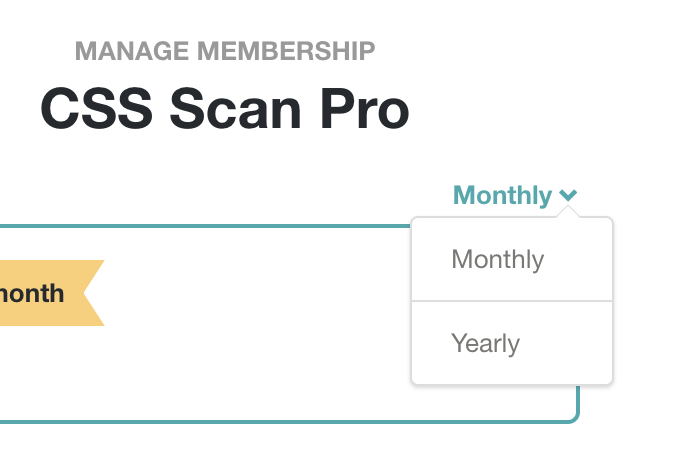Click the chevron arrow beside Monthly
Image resolution: width=698 pixels, height=456 pixels.
(x=568, y=195)
